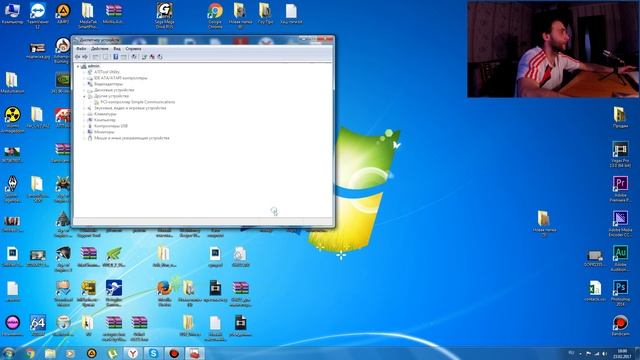Screen dimensions: 640x360
Task: Select the AIMP3 desktop icon
Action: click(63, 14)
